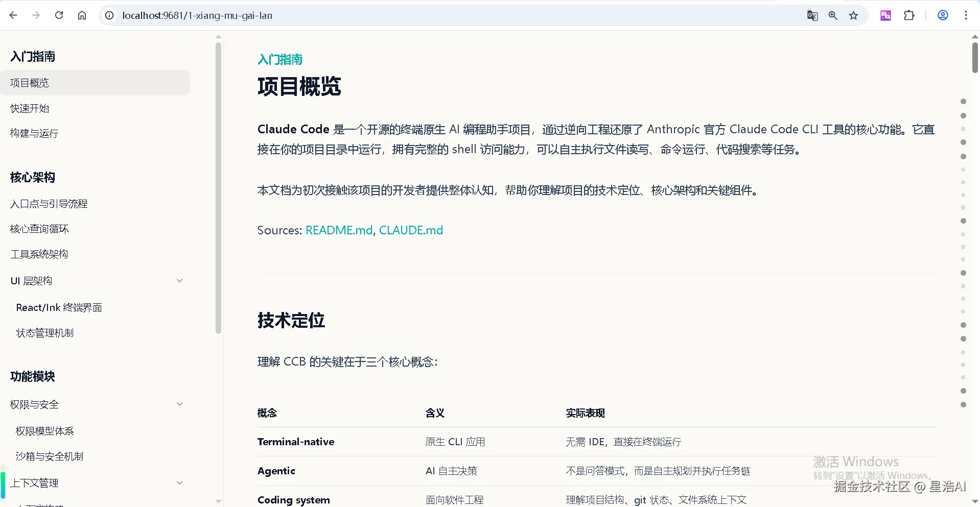The image size is (980, 507).
Task: Click the Coding system table cell
Action: [294, 500]
